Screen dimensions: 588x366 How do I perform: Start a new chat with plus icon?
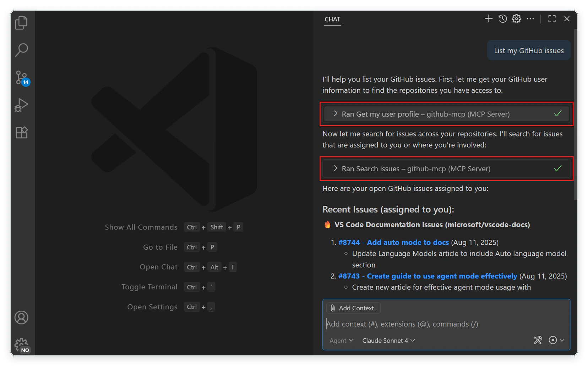pos(489,19)
